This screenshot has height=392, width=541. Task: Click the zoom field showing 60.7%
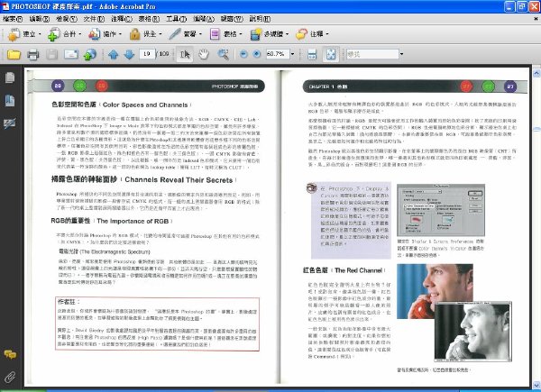[278, 54]
